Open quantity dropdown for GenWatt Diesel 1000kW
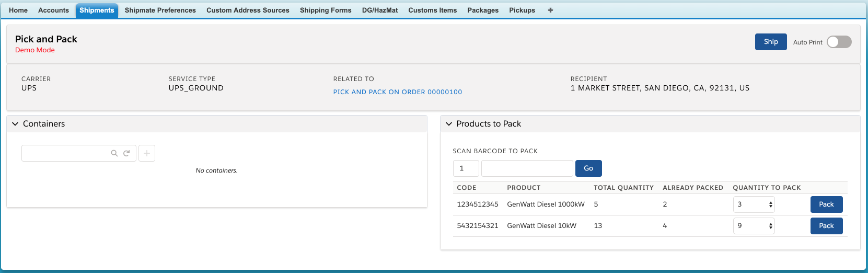Image resolution: width=868 pixels, height=273 pixels. 754,204
